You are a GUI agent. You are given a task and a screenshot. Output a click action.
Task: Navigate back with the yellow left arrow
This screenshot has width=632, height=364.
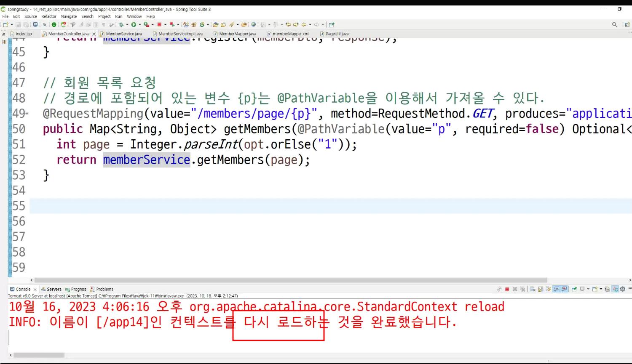coord(304,25)
